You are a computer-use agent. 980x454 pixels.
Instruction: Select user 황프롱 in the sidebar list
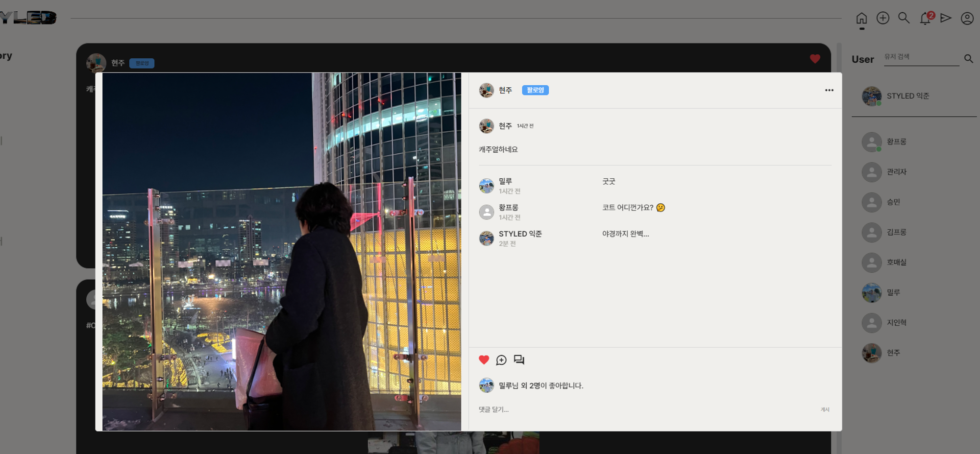click(x=884, y=142)
